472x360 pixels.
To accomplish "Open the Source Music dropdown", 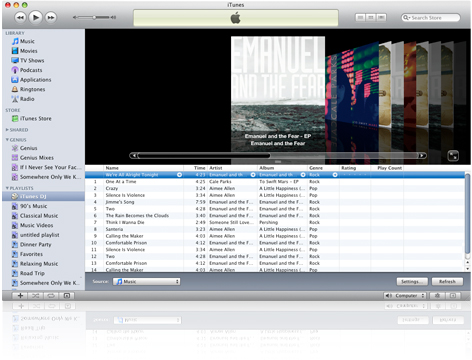I will coord(147,282).
